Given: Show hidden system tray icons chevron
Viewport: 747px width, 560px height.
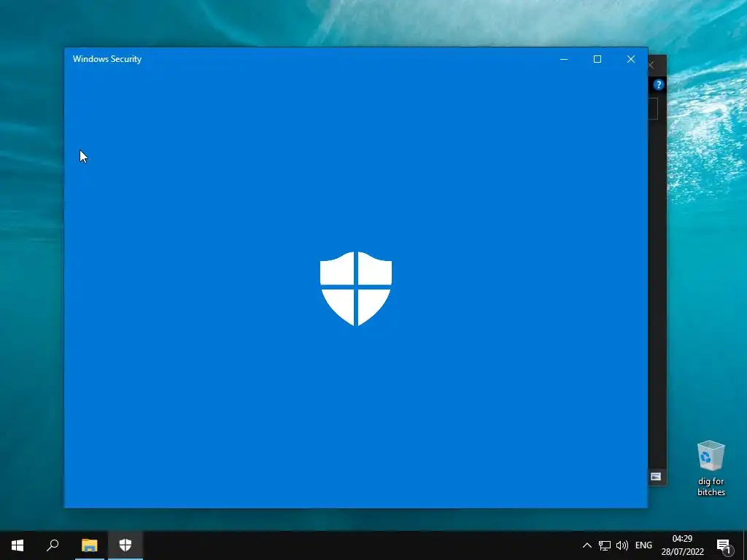Looking at the screenshot, I should pos(587,545).
